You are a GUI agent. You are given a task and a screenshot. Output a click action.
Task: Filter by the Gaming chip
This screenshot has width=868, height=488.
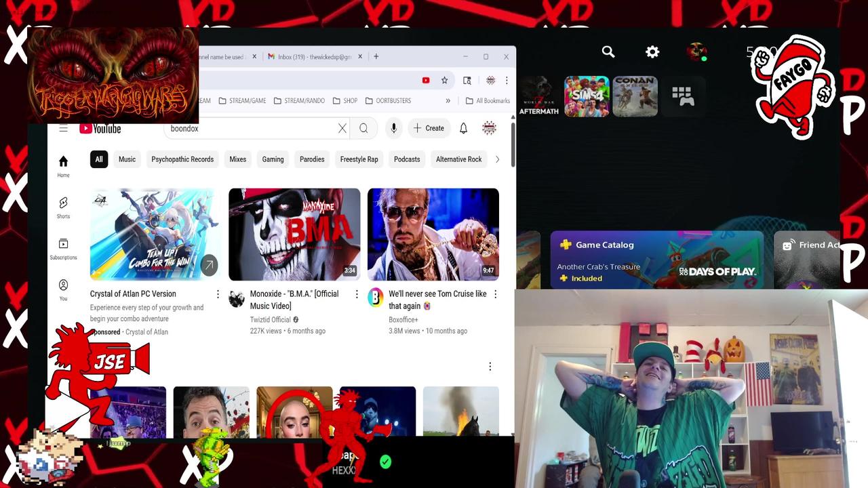click(273, 159)
